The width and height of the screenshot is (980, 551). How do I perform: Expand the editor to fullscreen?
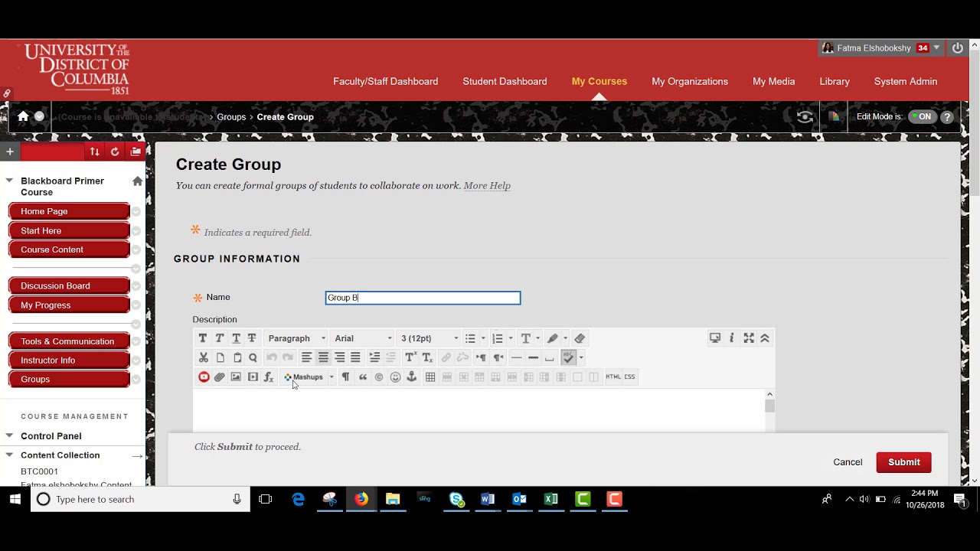coord(749,338)
